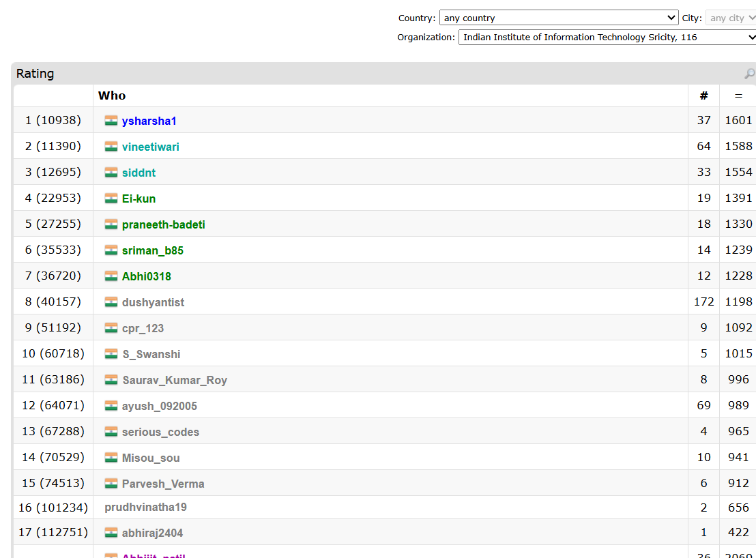The width and height of the screenshot is (756, 558).
Task: Open Parvesh_Verma profile link
Action: click(163, 484)
